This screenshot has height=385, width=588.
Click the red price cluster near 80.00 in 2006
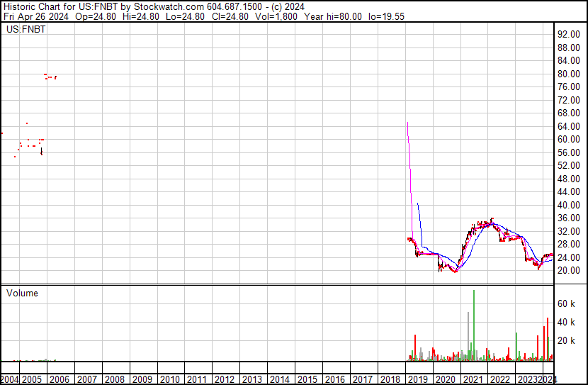(x=50, y=77)
